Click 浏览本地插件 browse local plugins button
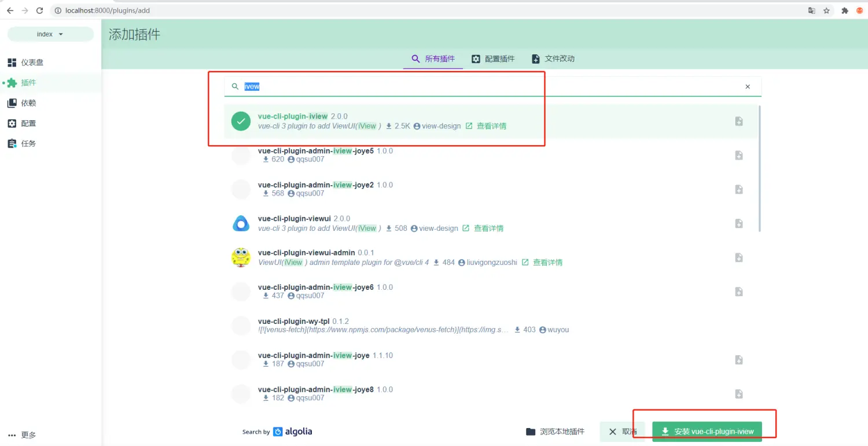This screenshot has width=868, height=446. click(x=555, y=432)
